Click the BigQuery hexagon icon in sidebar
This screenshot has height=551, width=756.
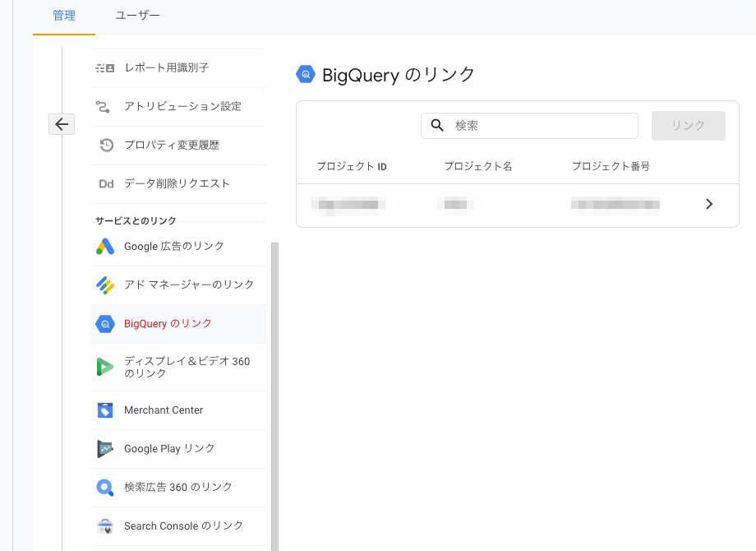pos(105,324)
